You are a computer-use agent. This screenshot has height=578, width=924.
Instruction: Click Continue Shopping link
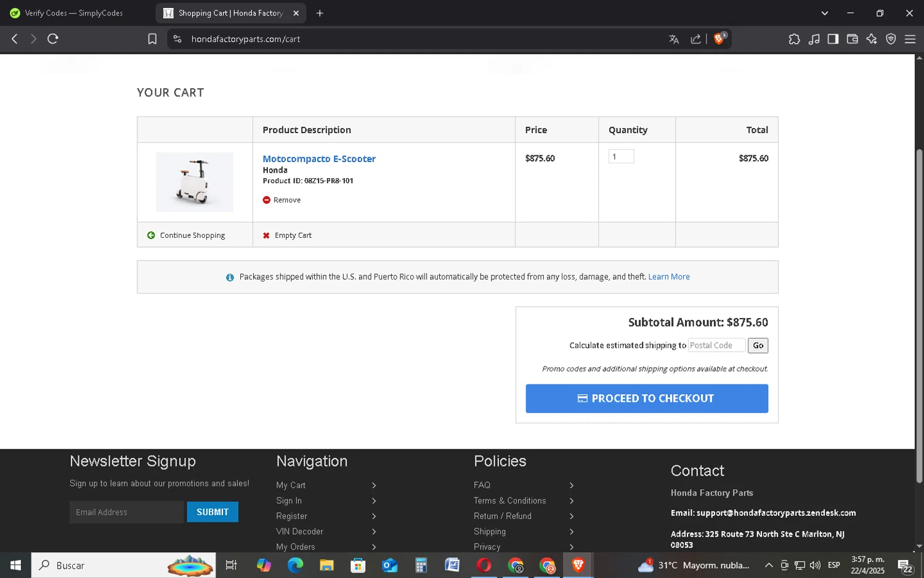tap(192, 235)
